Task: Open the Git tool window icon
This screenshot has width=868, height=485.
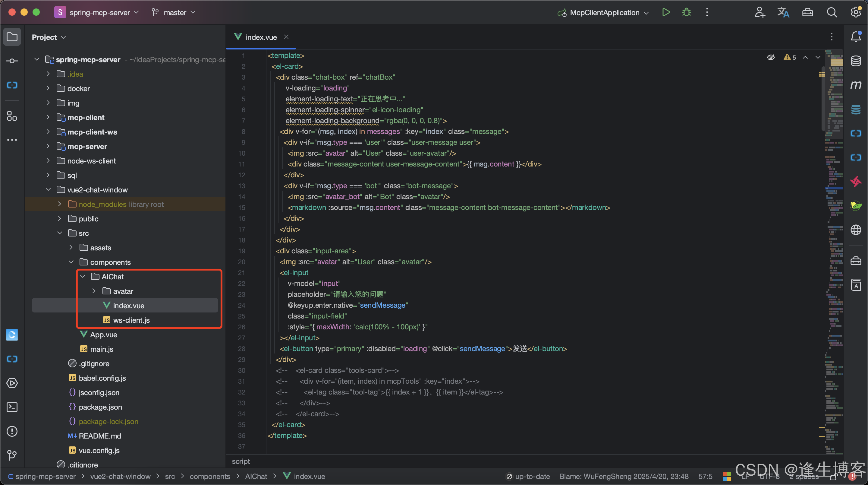Action: coord(12,455)
